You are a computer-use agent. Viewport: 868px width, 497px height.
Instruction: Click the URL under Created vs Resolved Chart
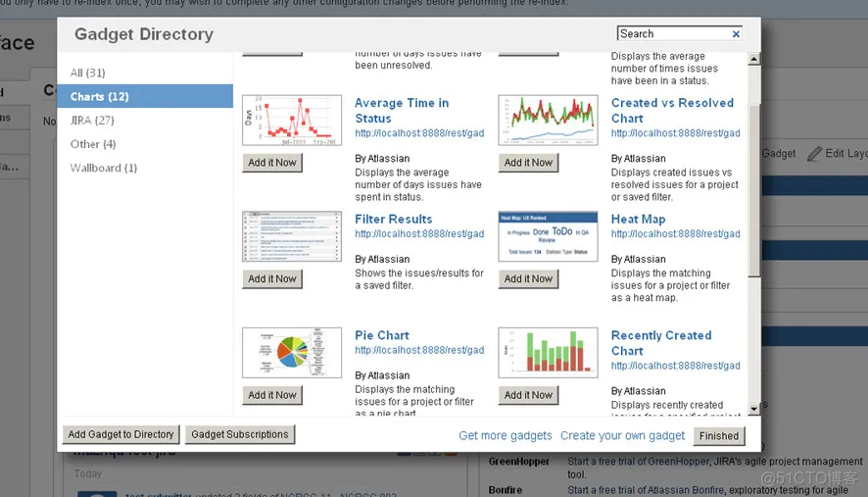pos(675,133)
